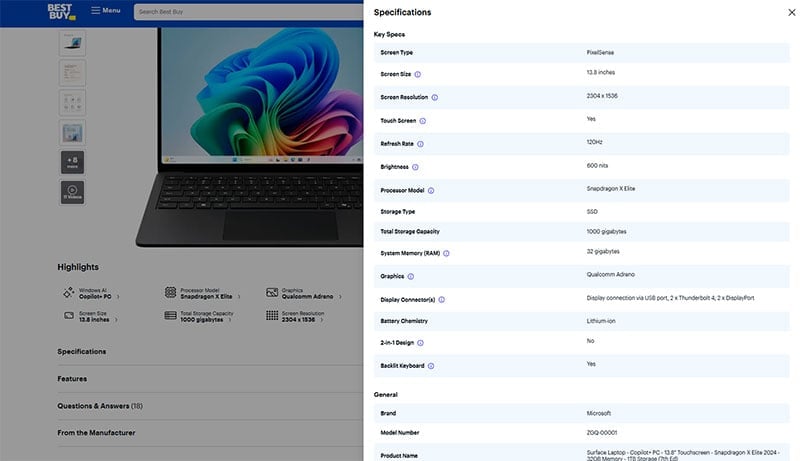This screenshot has height=461, width=800.
Task: Click the Best Buy logo
Action: (61, 11)
